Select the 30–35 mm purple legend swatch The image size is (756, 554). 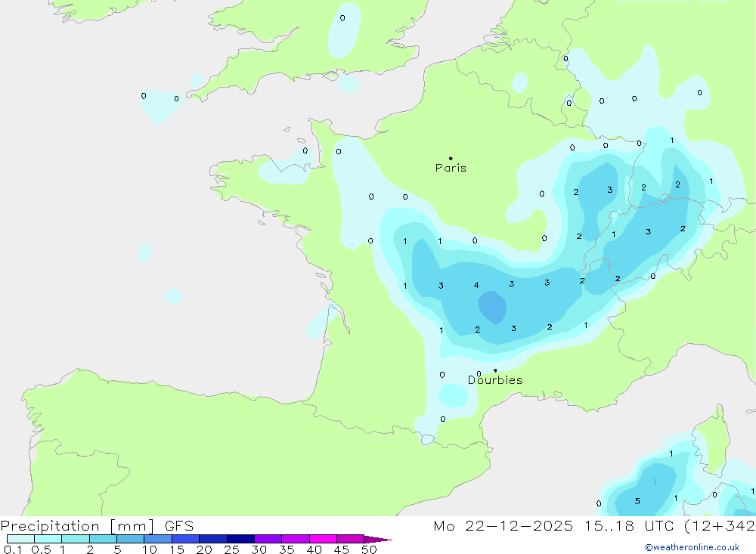(x=268, y=539)
